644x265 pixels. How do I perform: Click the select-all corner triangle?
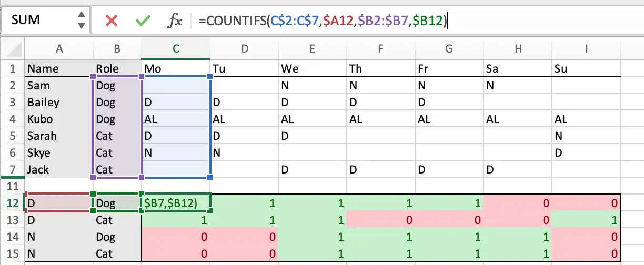tap(13, 49)
